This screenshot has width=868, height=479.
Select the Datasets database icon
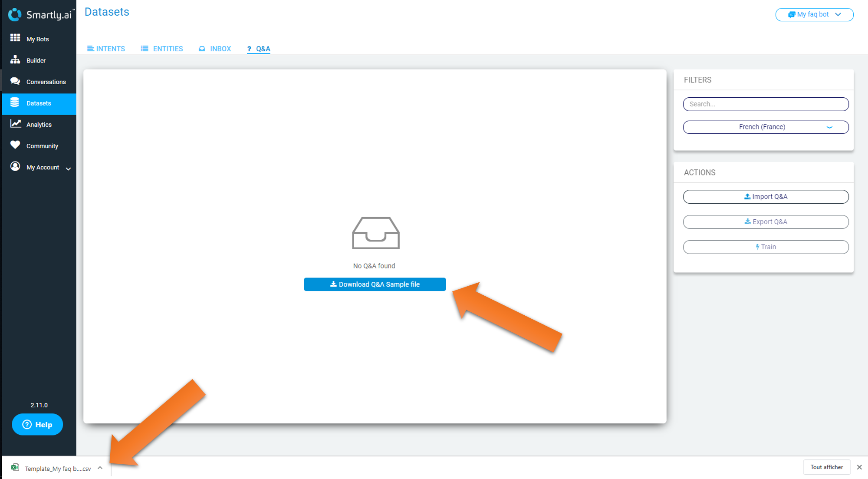15,102
